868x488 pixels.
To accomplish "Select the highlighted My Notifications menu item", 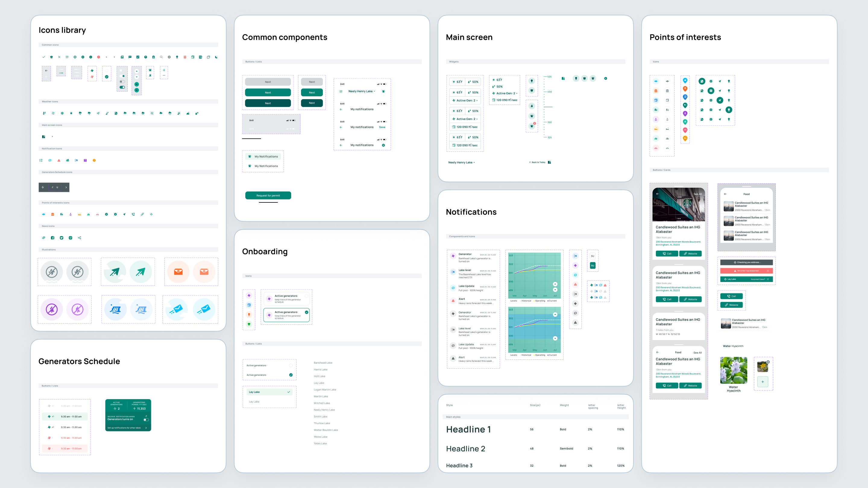I will (263, 157).
